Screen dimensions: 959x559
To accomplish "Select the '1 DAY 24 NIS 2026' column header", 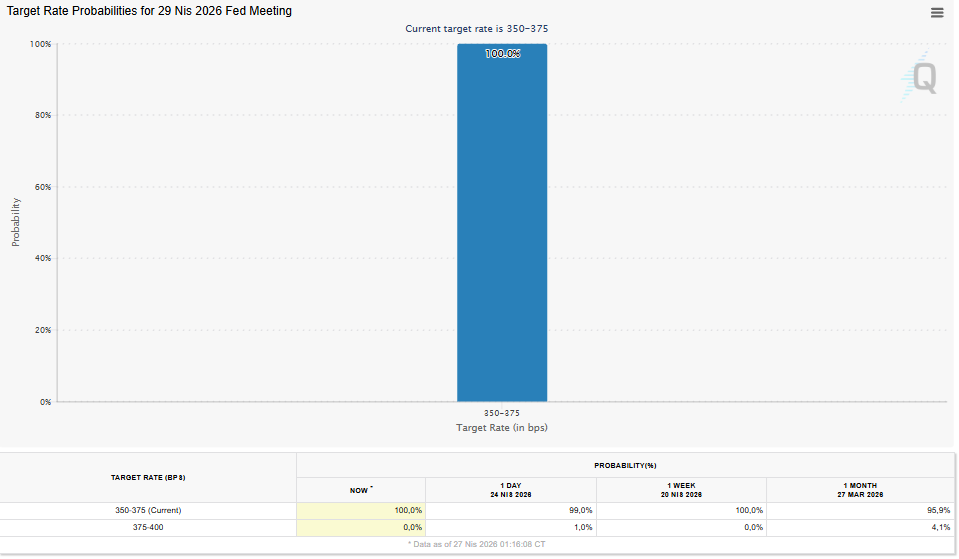I will [510, 490].
